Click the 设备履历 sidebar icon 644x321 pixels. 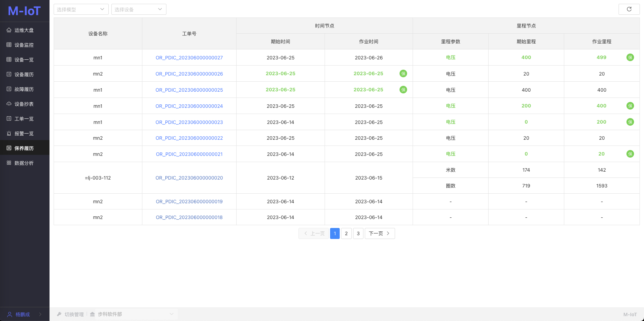pyautogui.click(x=9, y=74)
